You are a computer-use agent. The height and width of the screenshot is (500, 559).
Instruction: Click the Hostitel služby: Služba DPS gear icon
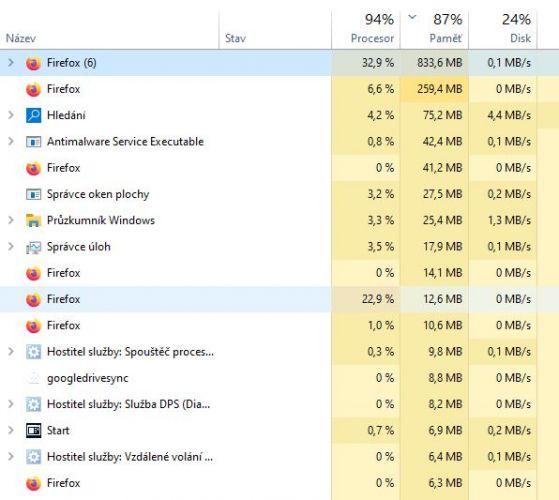coord(33,404)
